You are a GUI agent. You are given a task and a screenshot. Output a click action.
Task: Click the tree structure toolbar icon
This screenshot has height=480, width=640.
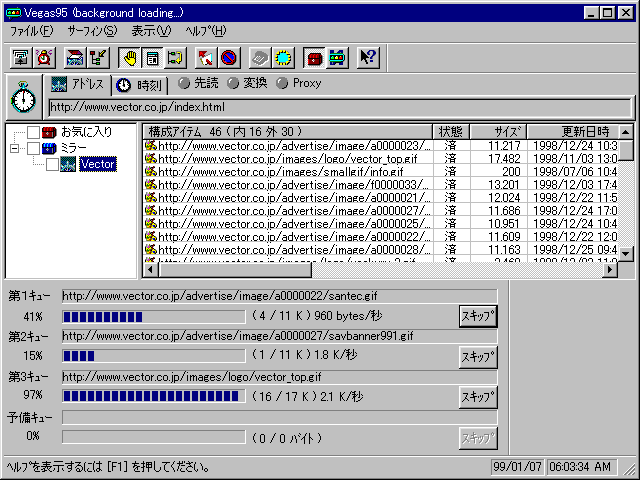98,58
